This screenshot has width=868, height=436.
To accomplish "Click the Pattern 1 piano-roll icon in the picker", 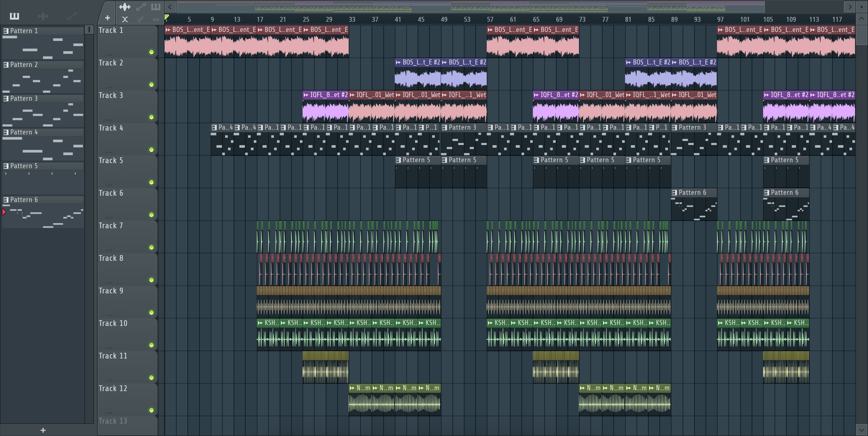I will tap(6, 31).
